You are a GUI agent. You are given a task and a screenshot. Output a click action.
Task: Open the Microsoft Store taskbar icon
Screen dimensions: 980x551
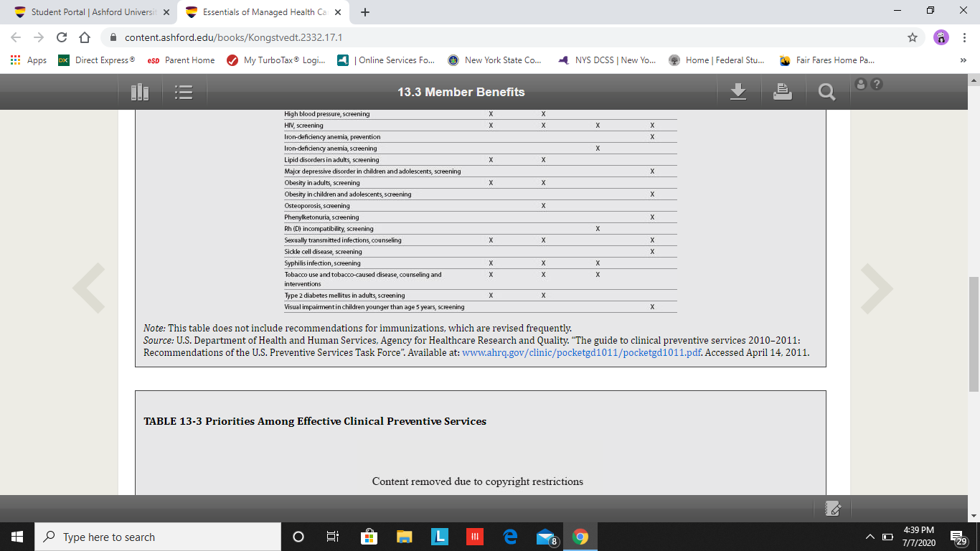[x=369, y=537]
